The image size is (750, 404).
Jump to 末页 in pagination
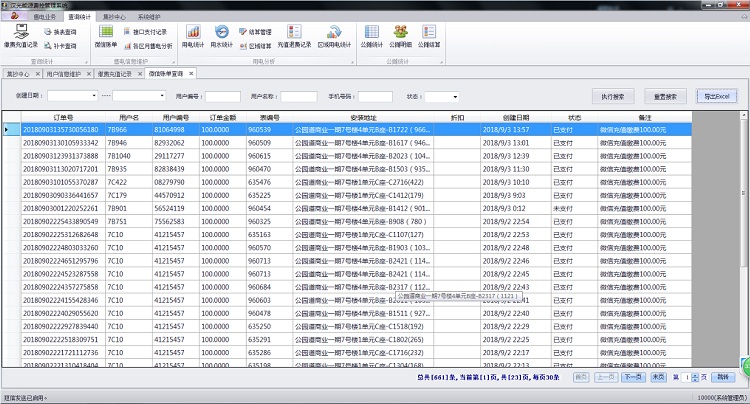pyautogui.click(x=658, y=377)
